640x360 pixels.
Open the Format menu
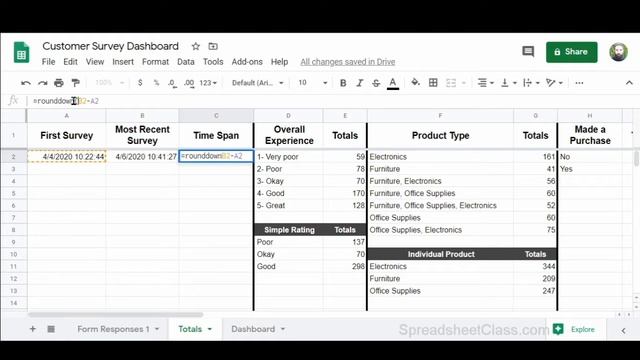coord(155,62)
